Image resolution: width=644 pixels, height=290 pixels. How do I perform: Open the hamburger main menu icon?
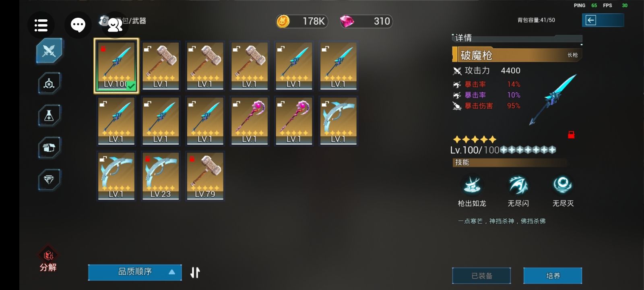coord(41,25)
